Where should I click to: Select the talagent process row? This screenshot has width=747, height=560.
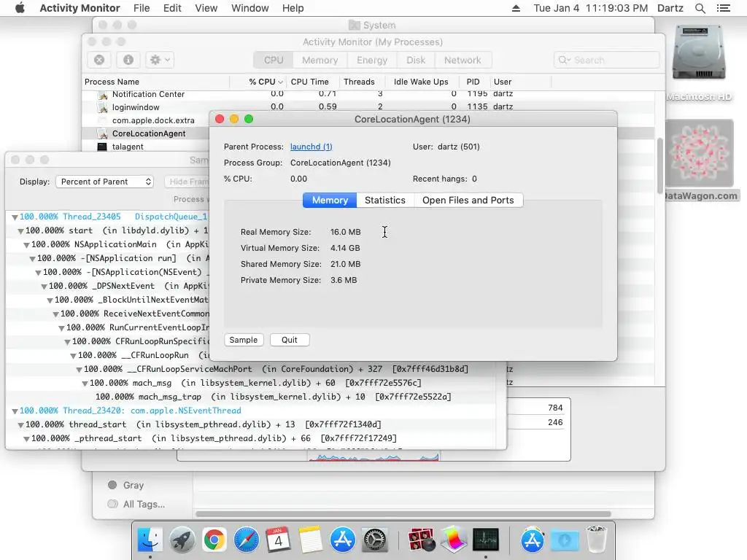point(145,147)
